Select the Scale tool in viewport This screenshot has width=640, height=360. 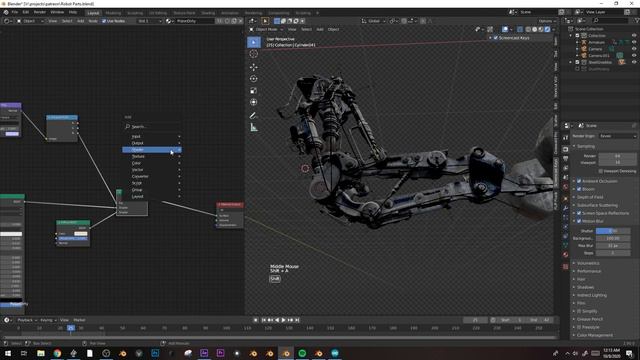click(253, 91)
